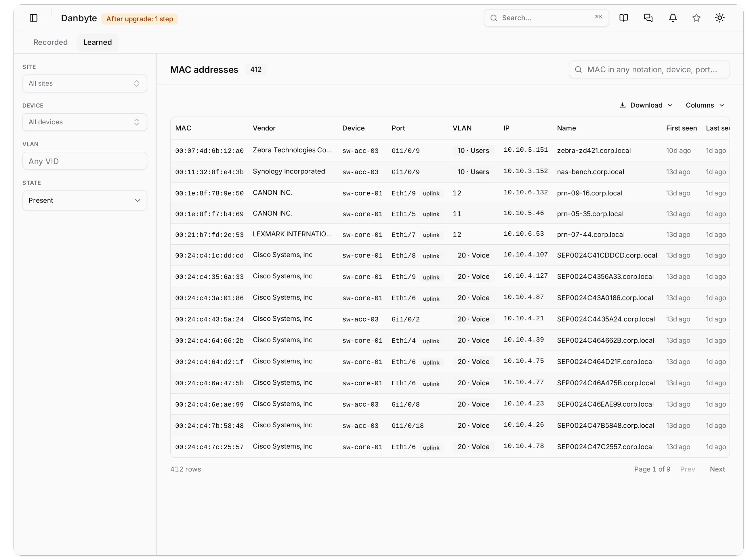Click the magnifier in the top search bar
The width and height of the screenshot is (748, 560).
494,18
